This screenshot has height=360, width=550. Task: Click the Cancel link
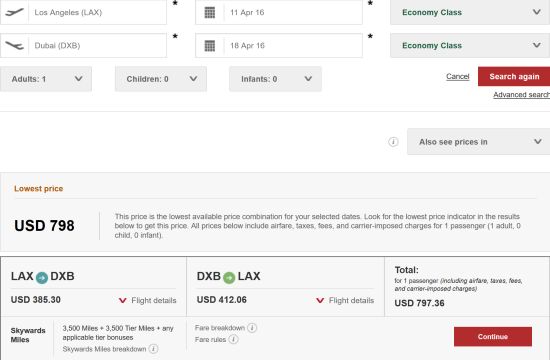[457, 76]
